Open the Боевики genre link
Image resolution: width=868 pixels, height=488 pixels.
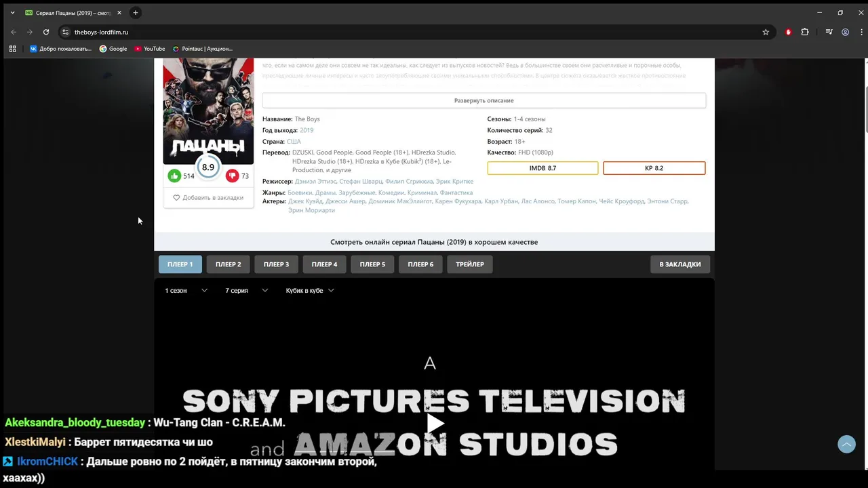[x=300, y=193]
